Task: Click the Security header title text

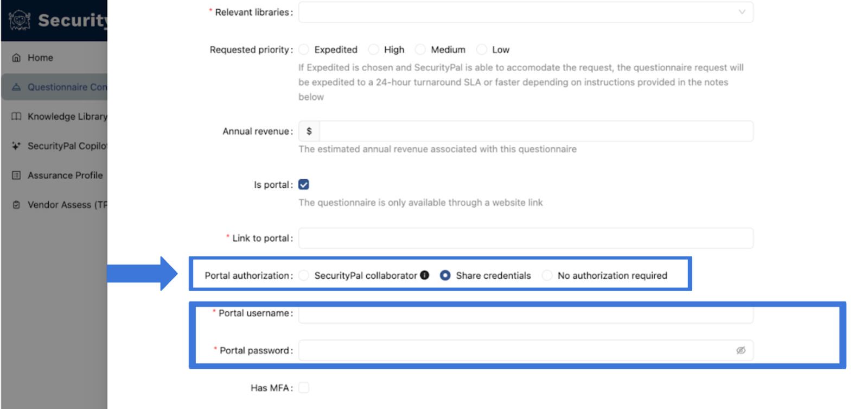Action: click(73, 20)
